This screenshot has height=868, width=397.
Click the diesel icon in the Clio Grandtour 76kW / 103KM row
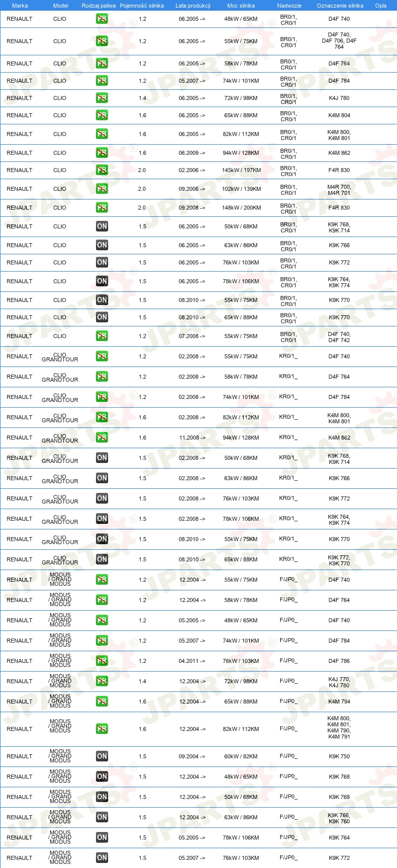102,498
